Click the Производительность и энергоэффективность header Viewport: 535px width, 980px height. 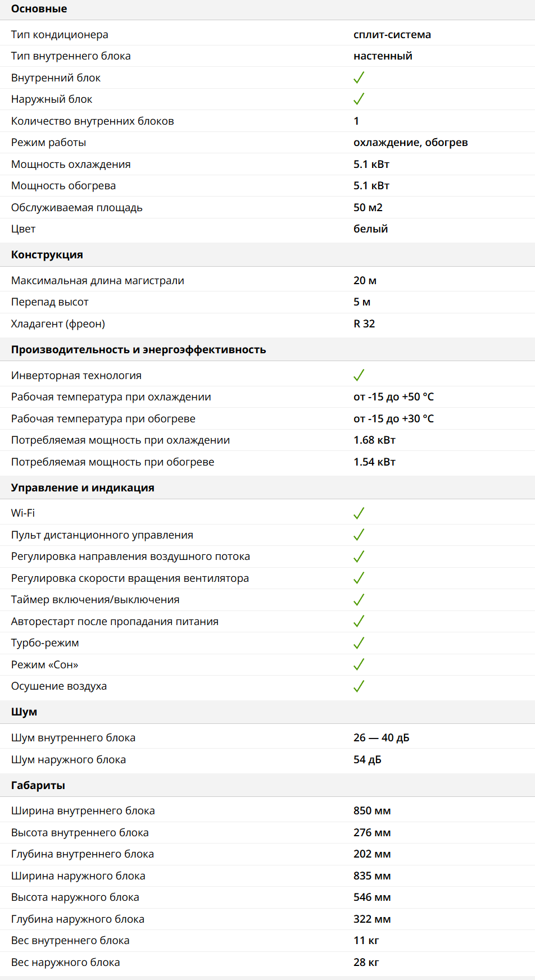pos(138,350)
